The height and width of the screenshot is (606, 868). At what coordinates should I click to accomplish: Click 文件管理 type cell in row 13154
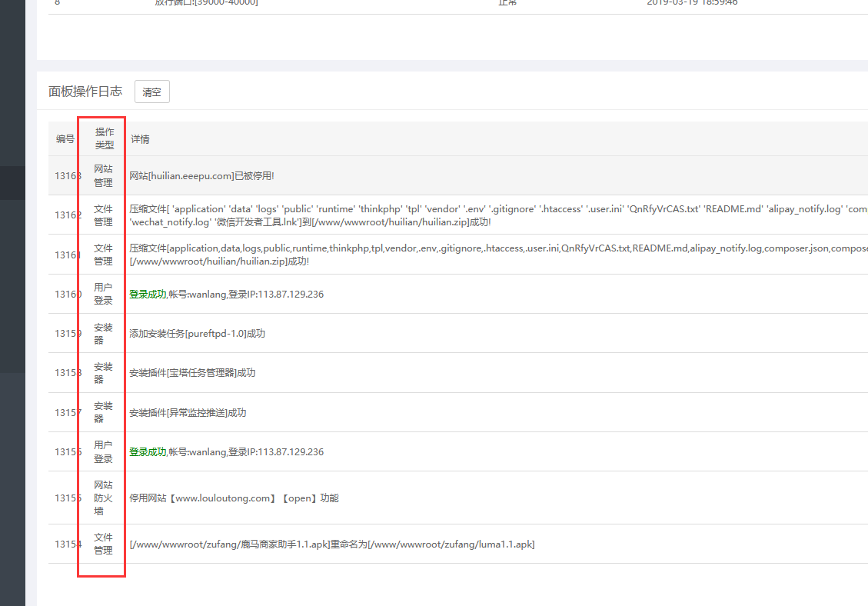(x=103, y=544)
